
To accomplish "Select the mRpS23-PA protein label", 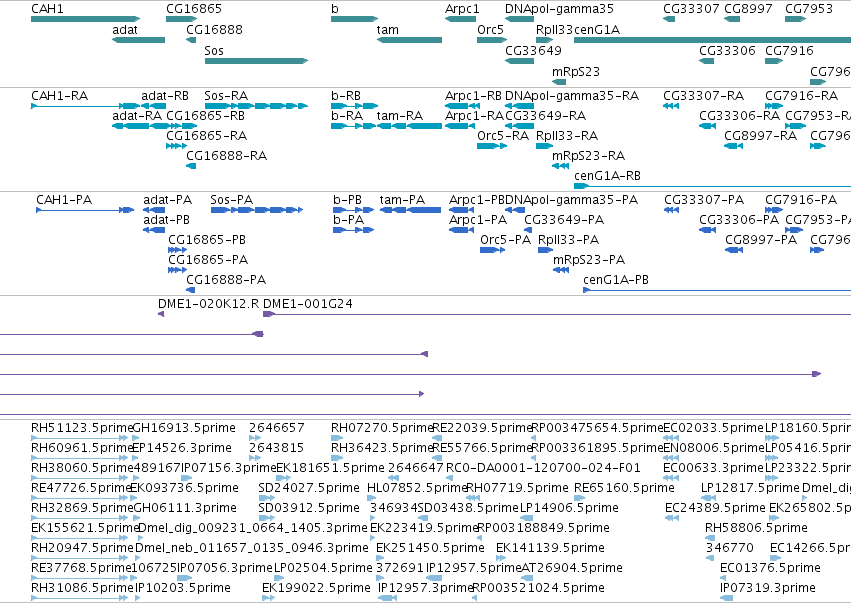I will (x=589, y=260).
